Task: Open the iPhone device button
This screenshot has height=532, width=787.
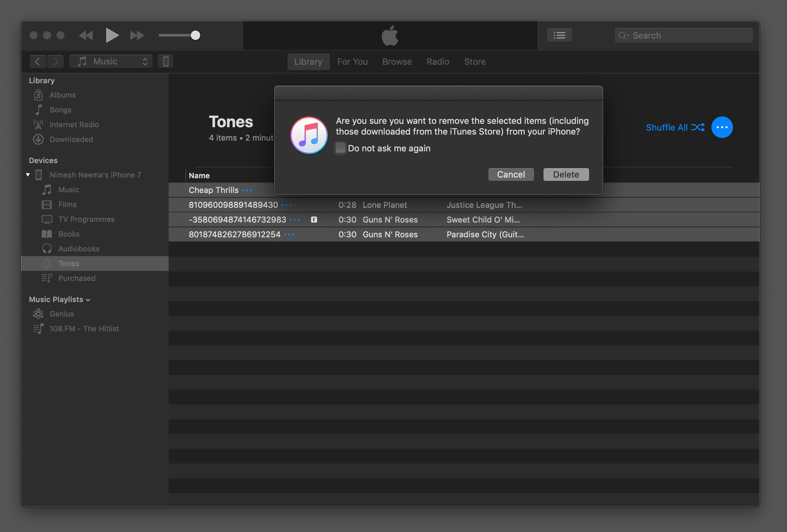Action: pos(166,62)
